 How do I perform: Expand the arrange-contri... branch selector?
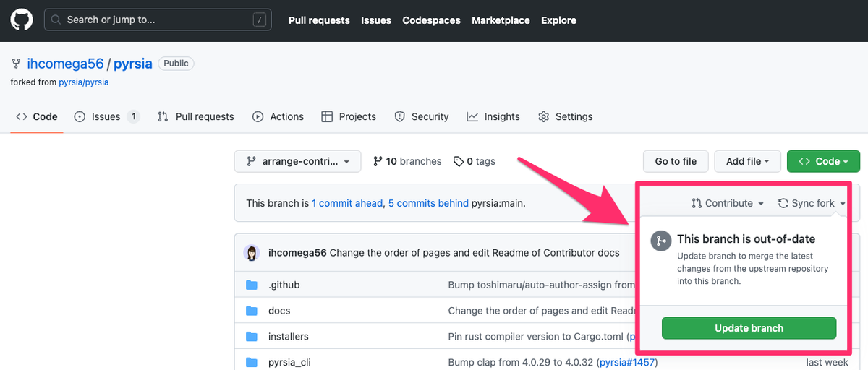click(x=297, y=161)
